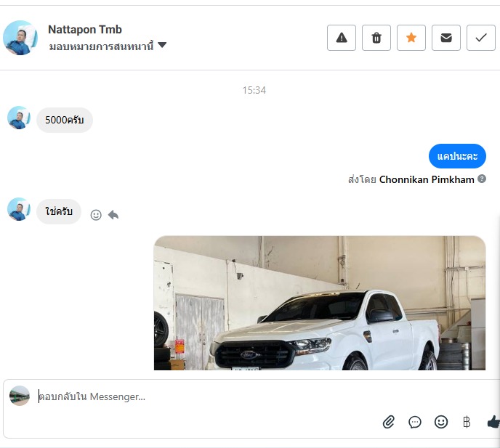Expand the มอบหมายการสนทนานี้ assignment dropdown
500x448 pixels.
(x=162, y=46)
